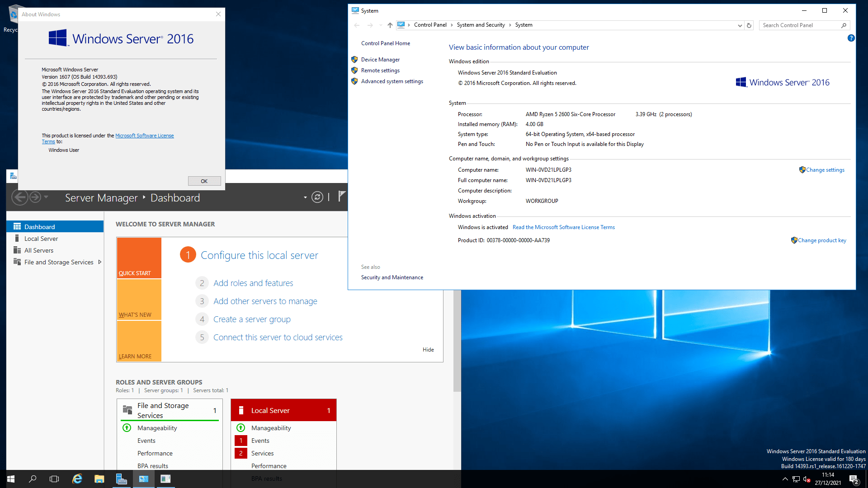Open Add roles and features link

[x=253, y=283]
